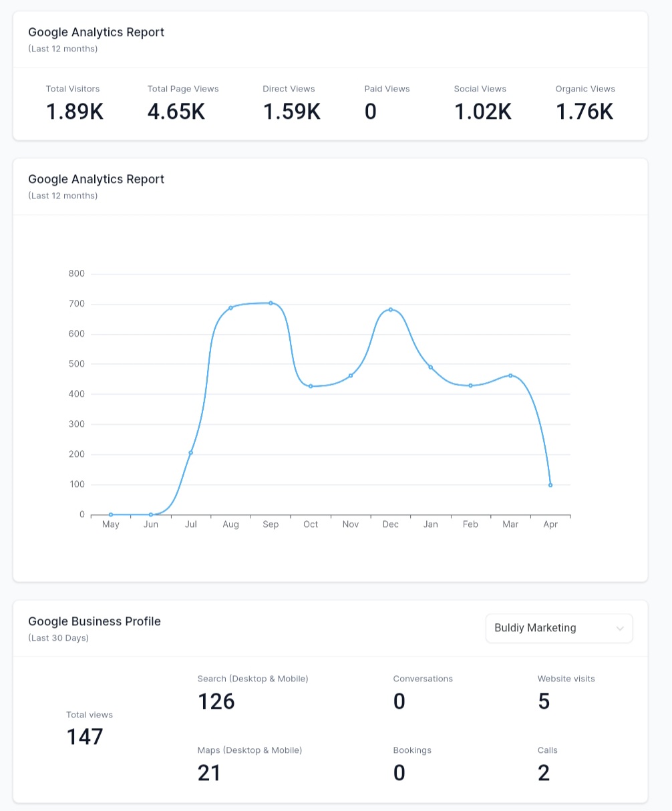Select the December data point on the line chart

[x=390, y=309]
